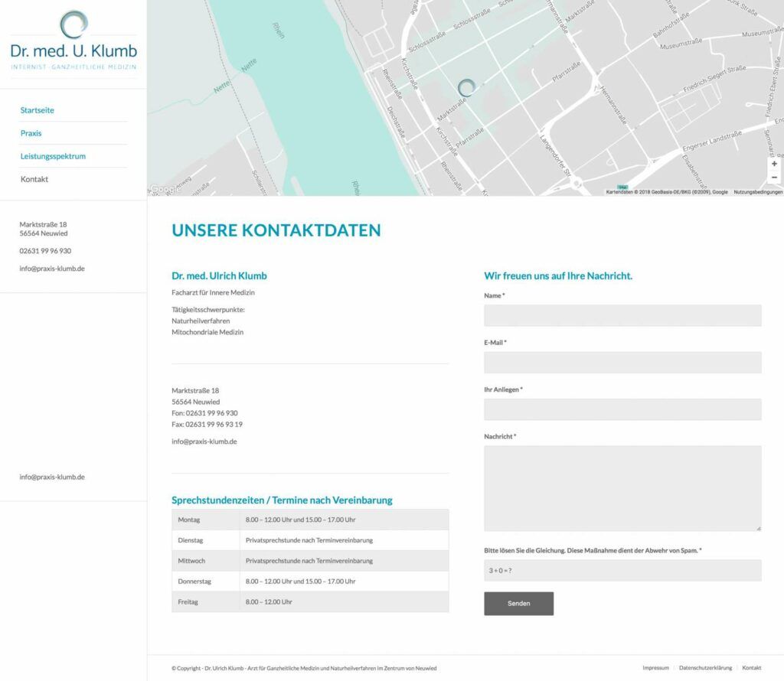Click the spam equation 3+0 field
The width and height of the screenshot is (784, 681).
pyautogui.click(x=622, y=571)
